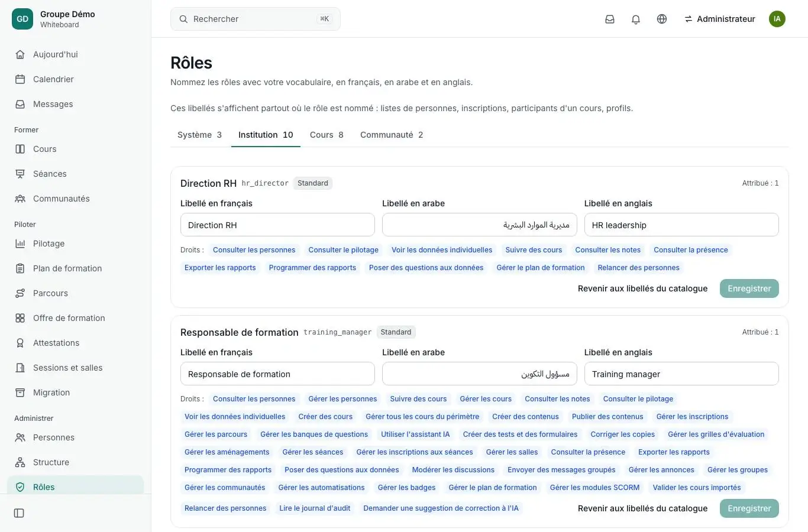Open the Administrateur role switcher

pos(720,19)
